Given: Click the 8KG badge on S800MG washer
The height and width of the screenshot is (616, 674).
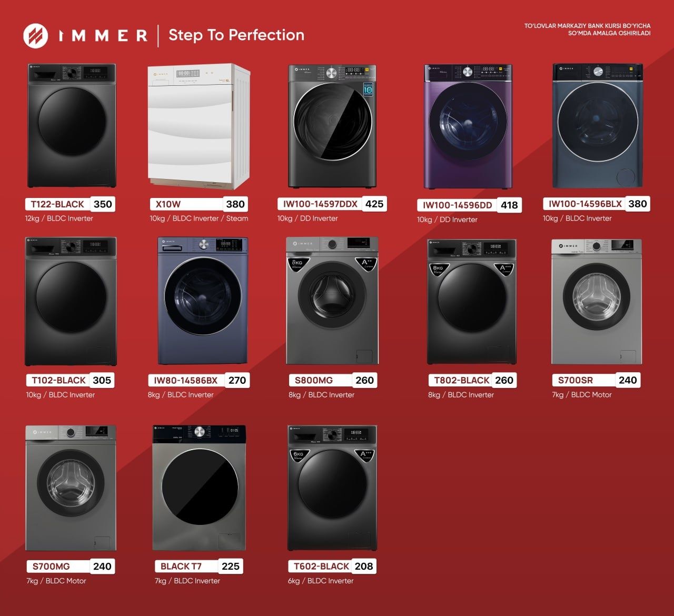Looking at the screenshot, I should tap(298, 264).
